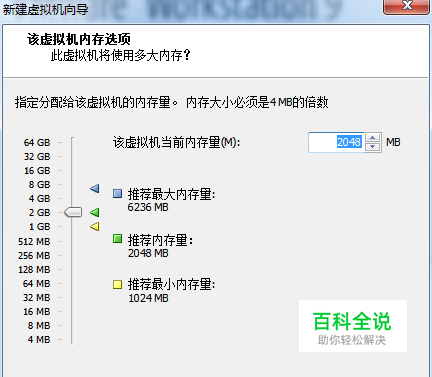Image resolution: width=432 pixels, height=377 pixels.
Task: Click the 4 MB scale label
Action: click(x=39, y=340)
